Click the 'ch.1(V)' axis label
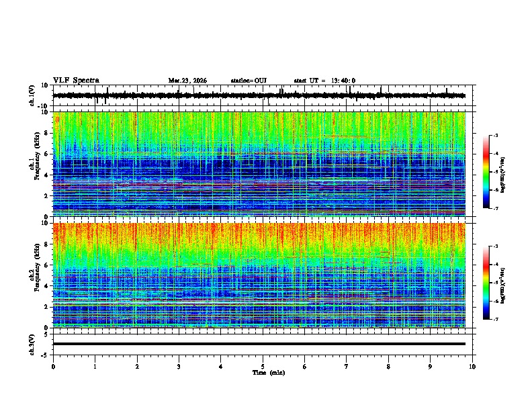532x411 pixels. [32, 95]
